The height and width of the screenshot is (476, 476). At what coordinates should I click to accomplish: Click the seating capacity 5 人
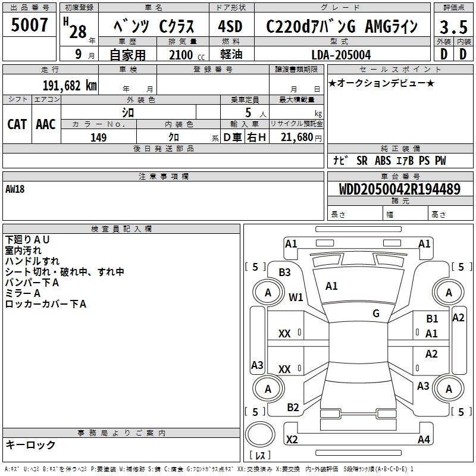(256, 112)
